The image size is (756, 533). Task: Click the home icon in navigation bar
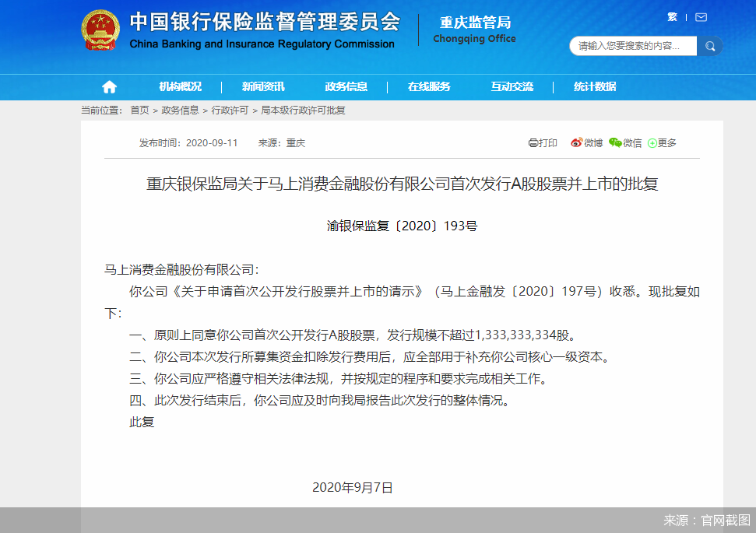coord(110,86)
